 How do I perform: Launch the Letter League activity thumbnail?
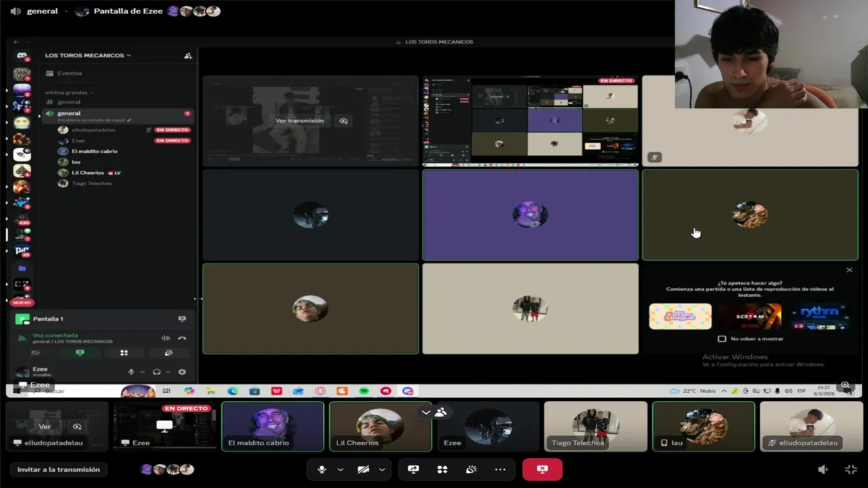pos(680,317)
